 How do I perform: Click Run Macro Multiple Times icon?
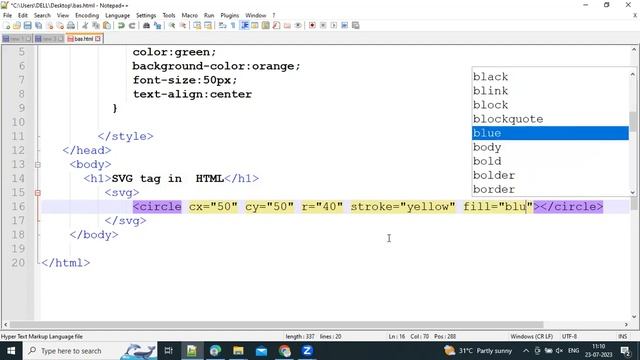(x=344, y=25)
